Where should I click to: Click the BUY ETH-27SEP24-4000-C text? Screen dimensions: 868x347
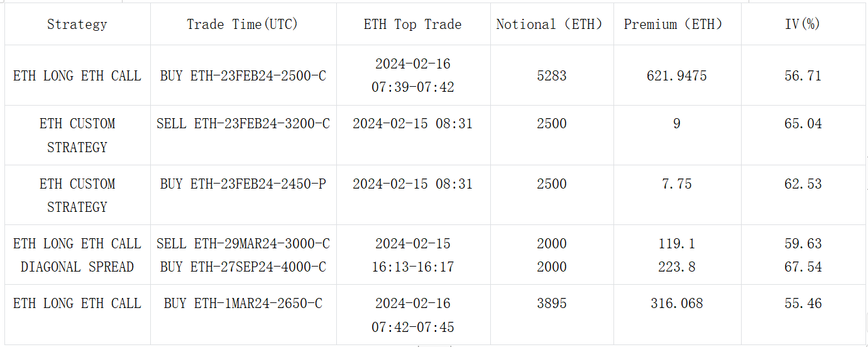click(243, 267)
